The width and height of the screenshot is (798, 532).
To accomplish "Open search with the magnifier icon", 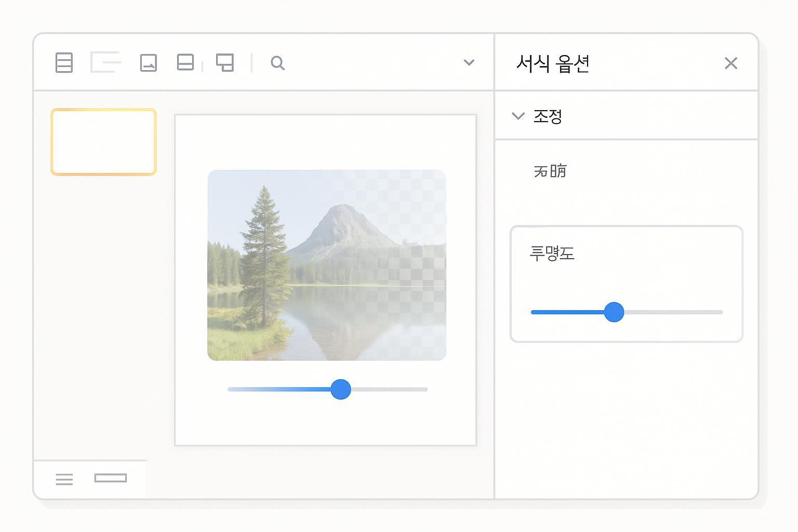I will point(277,63).
